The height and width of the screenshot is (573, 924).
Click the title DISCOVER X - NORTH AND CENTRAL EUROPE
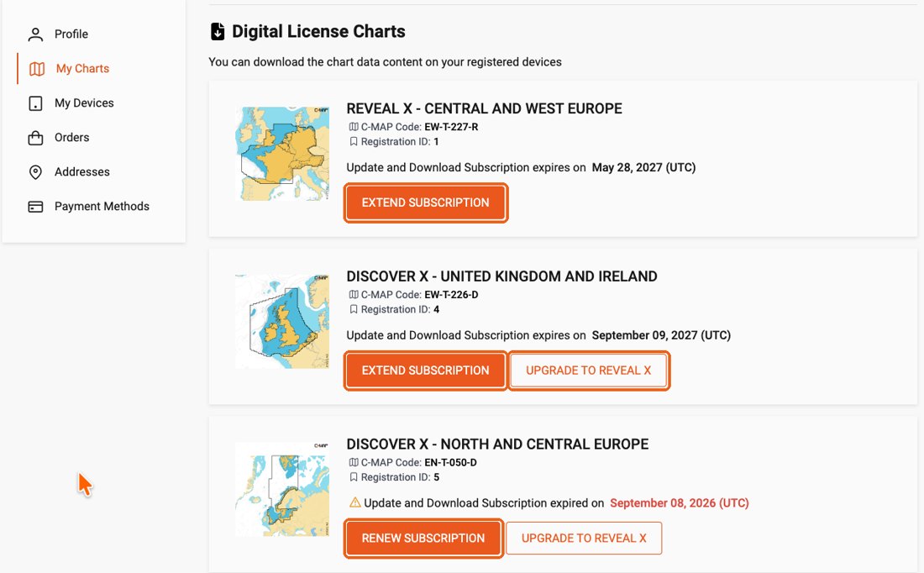point(497,444)
